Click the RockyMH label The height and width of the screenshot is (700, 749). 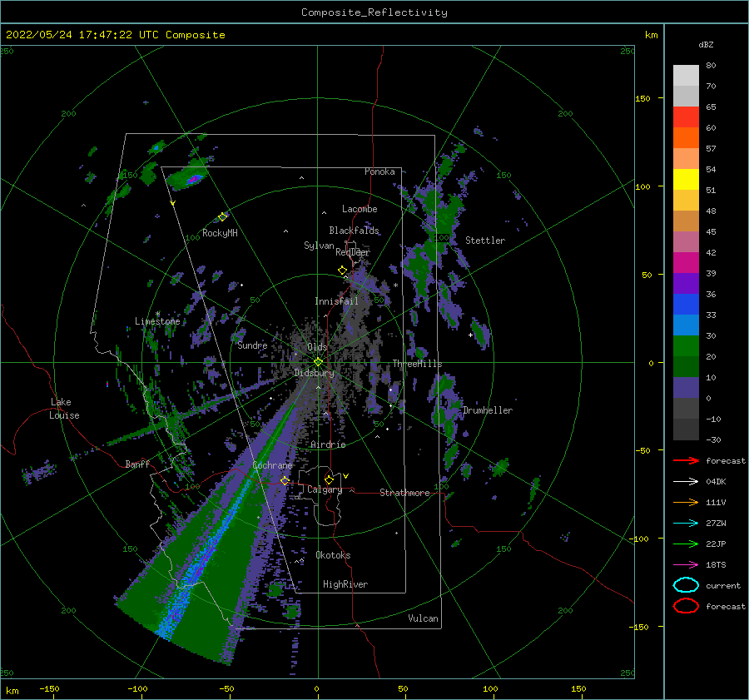click(x=220, y=233)
